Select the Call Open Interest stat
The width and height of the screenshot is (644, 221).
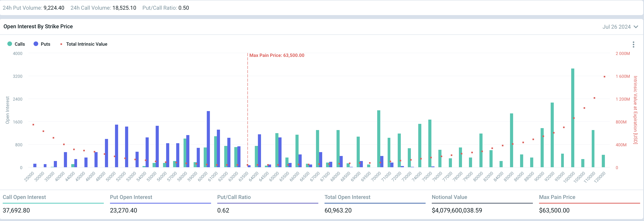pyautogui.click(x=24, y=197)
